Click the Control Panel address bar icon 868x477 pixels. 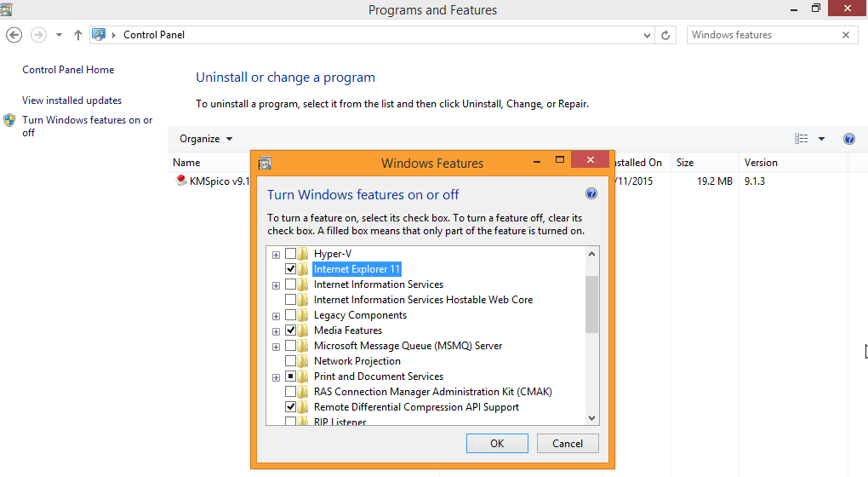tap(99, 34)
